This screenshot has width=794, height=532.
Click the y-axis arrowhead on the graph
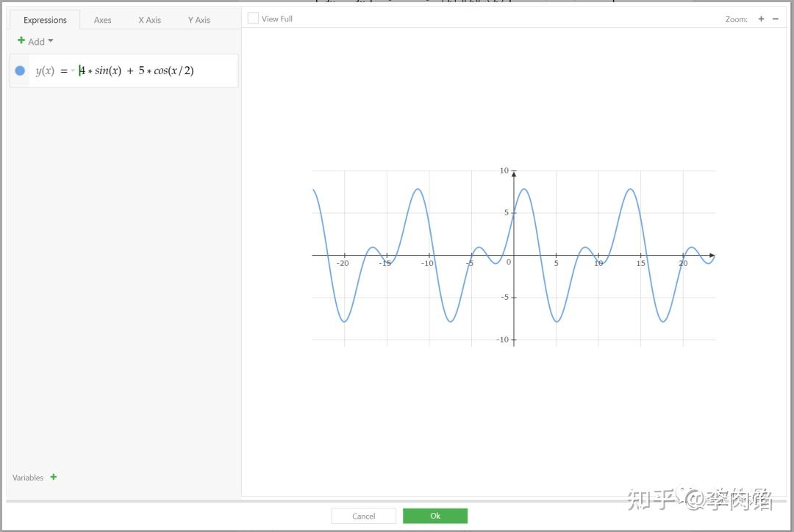pos(514,174)
